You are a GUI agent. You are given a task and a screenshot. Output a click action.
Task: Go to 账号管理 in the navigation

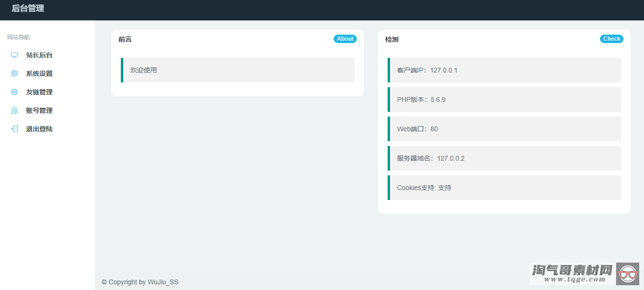[x=39, y=110]
